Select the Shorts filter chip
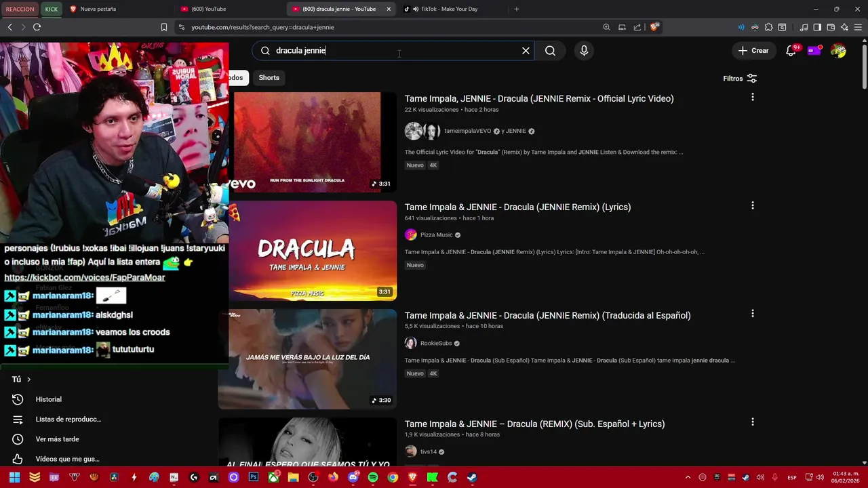 pyautogui.click(x=269, y=78)
